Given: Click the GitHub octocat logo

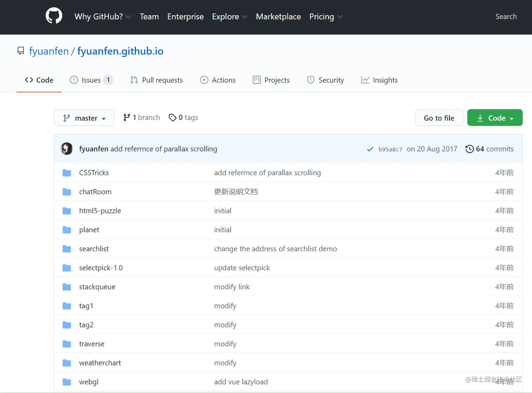Looking at the screenshot, I should tap(54, 16).
